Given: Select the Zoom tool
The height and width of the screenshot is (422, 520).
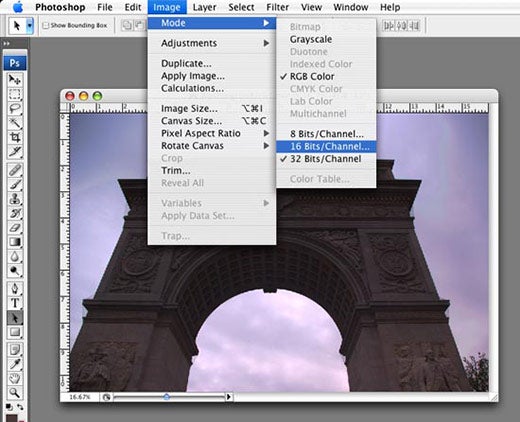Looking at the screenshot, I should click(15, 392).
